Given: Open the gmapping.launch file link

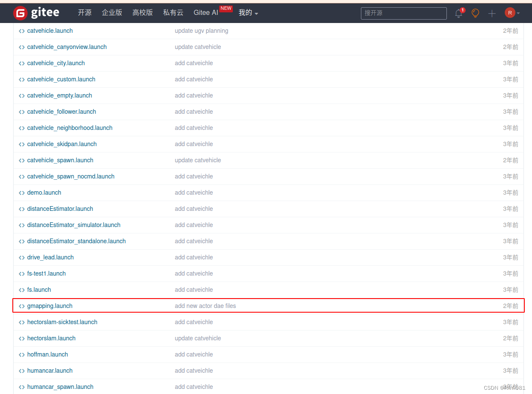Looking at the screenshot, I should [x=50, y=306].
